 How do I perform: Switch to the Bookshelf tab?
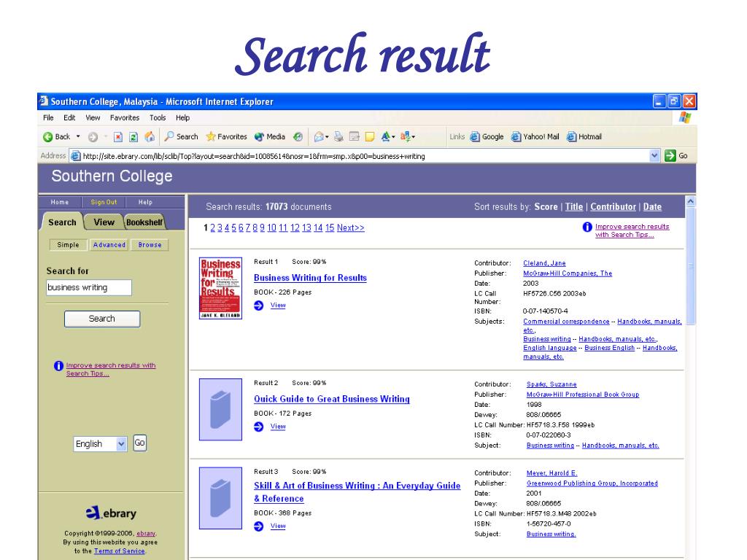coord(144,222)
